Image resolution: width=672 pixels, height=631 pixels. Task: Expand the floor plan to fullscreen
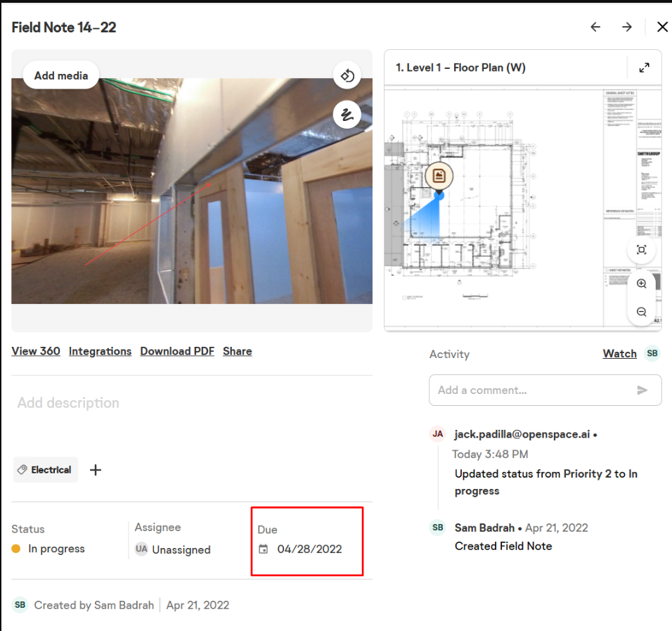tap(644, 68)
